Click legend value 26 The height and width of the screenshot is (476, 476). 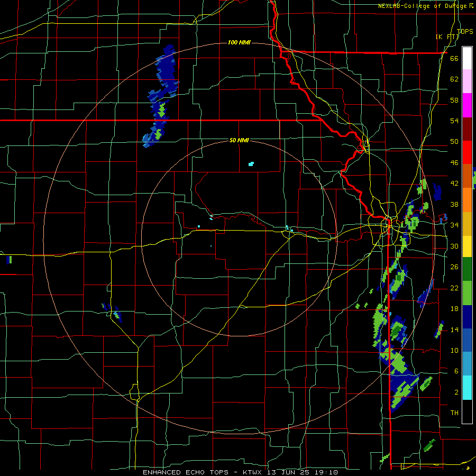[454, 267]
